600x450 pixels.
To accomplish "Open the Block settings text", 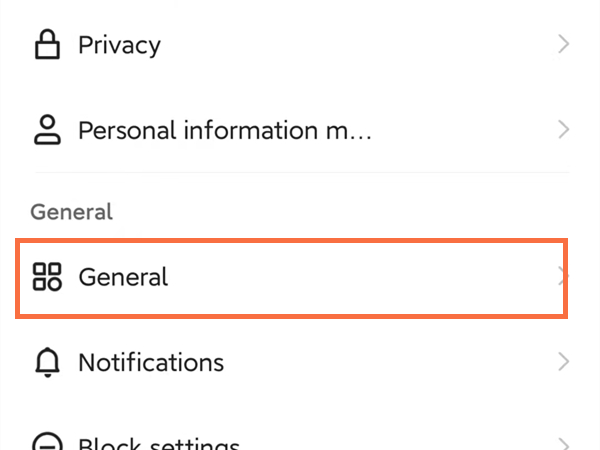I will [x=158, y=444].
